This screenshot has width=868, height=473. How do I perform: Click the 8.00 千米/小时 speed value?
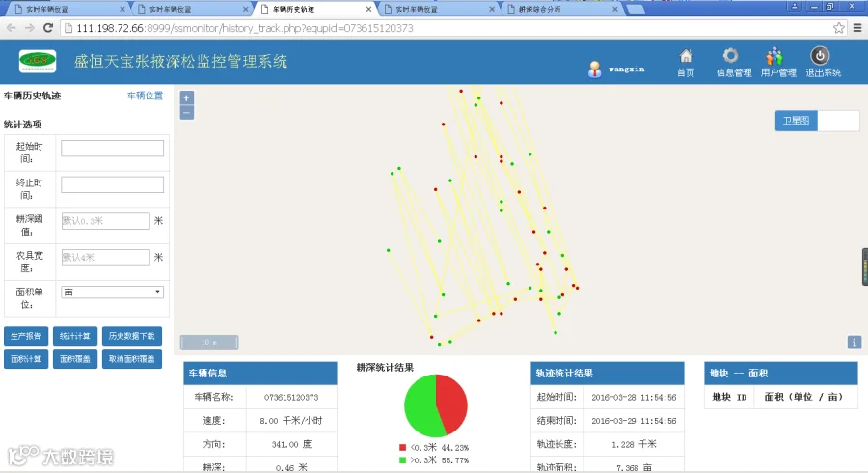click(291, 420)
